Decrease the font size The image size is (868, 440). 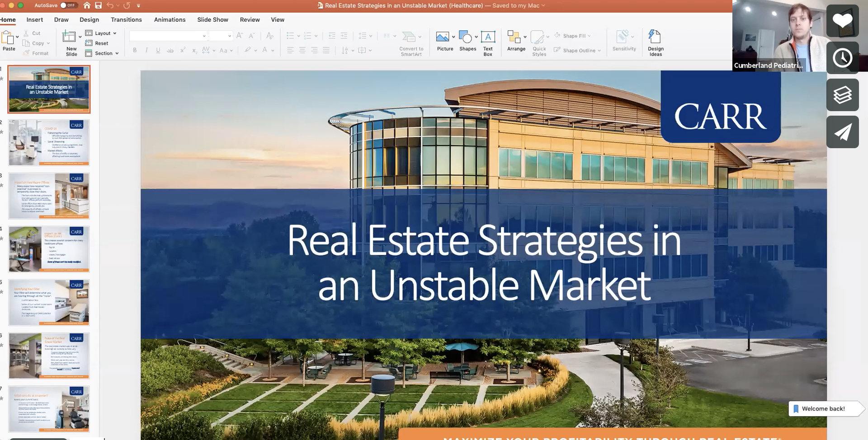[252, 36]
